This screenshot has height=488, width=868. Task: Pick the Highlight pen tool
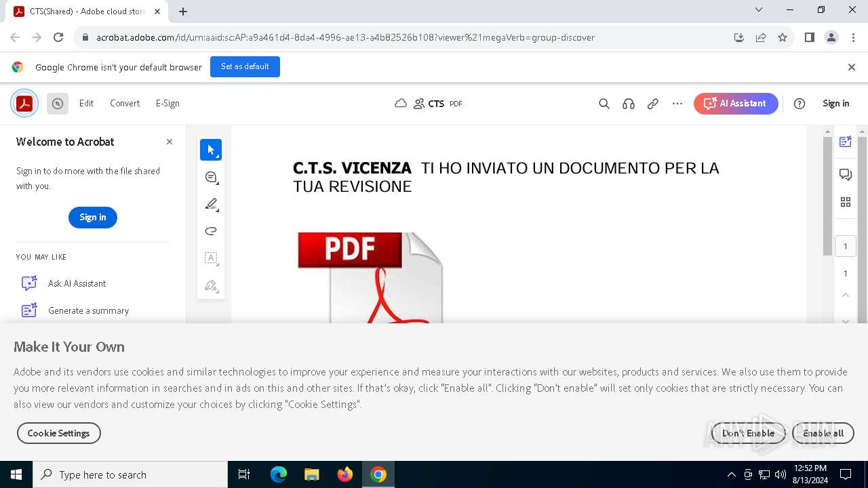pos(211,204)
